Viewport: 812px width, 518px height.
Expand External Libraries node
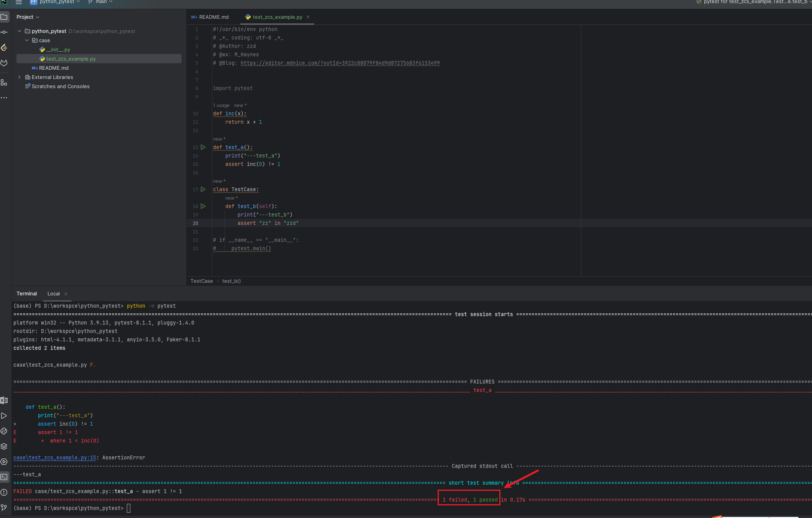pyautogui.click(x=20, y=77)
